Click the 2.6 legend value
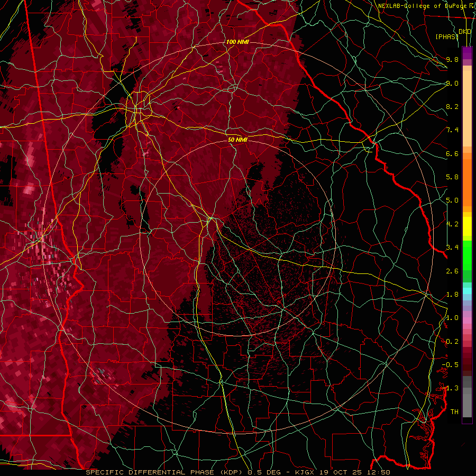This screenshot has width=476, height=476. [452, 271]
